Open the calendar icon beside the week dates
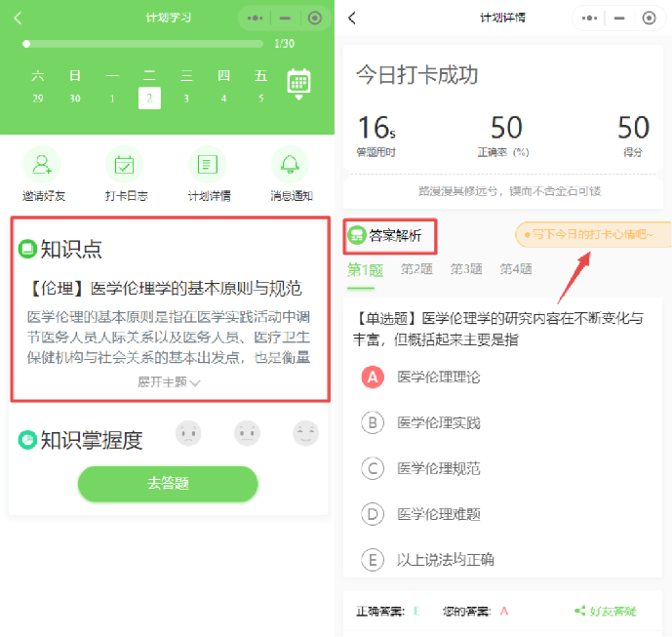 (x=298, y=81)
